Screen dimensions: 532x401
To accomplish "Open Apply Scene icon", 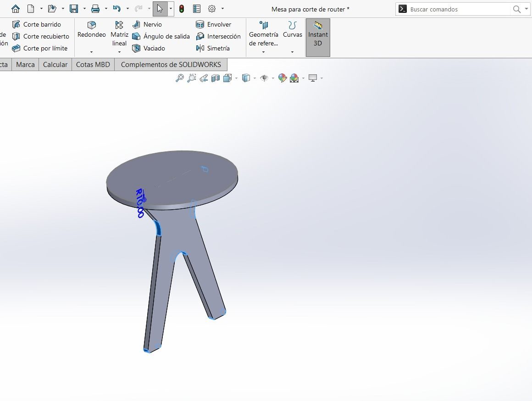I will click(294, 78).
